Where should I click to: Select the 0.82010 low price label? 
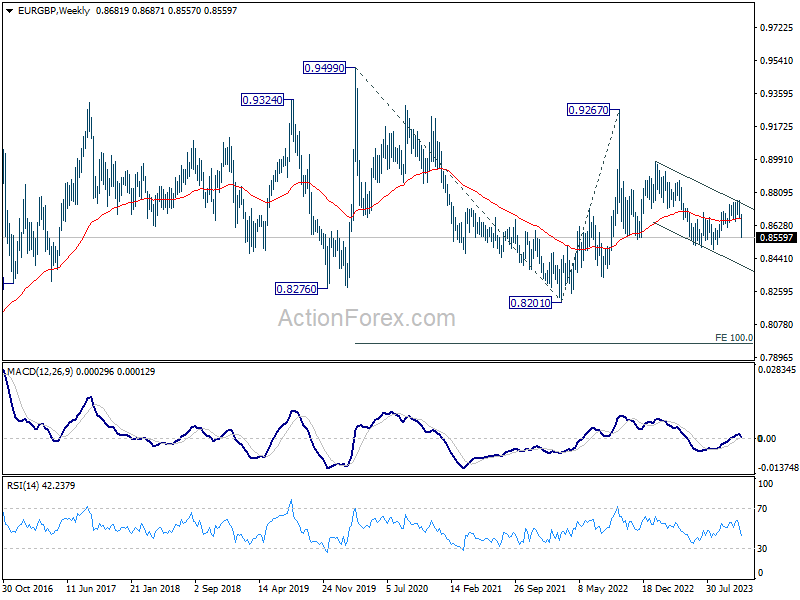tap(531, 303)
